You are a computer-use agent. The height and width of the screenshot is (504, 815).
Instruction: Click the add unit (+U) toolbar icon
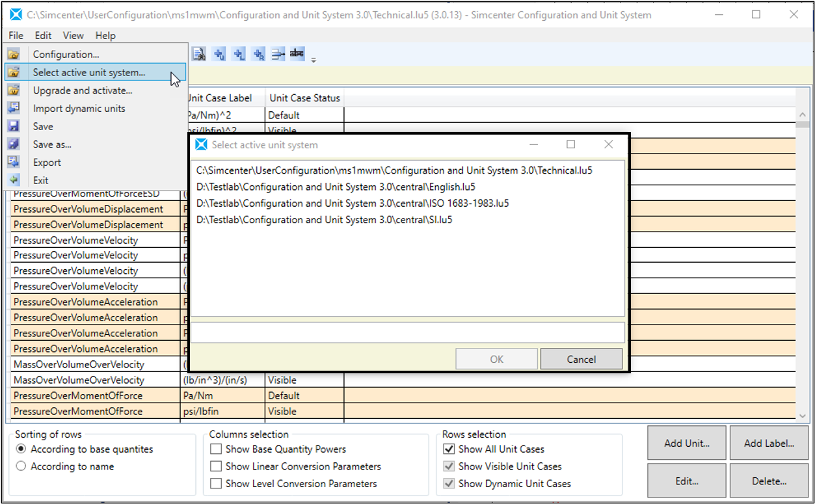(219, 55)
